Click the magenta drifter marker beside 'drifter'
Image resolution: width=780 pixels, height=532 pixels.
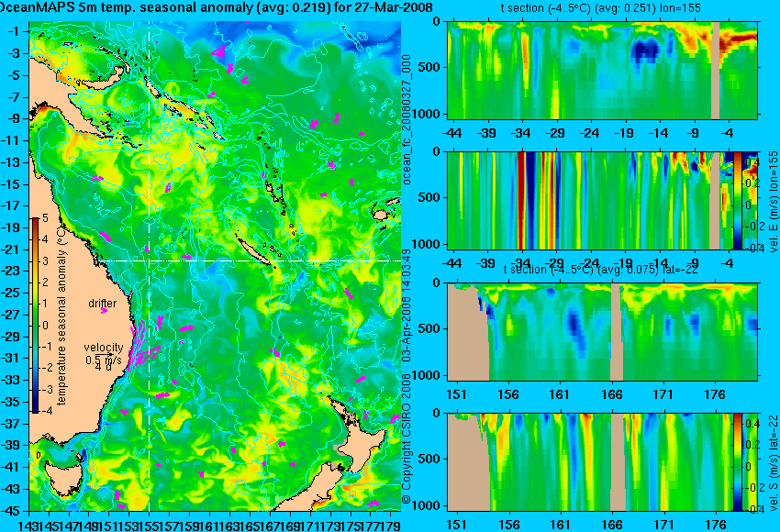click(104, 311)
